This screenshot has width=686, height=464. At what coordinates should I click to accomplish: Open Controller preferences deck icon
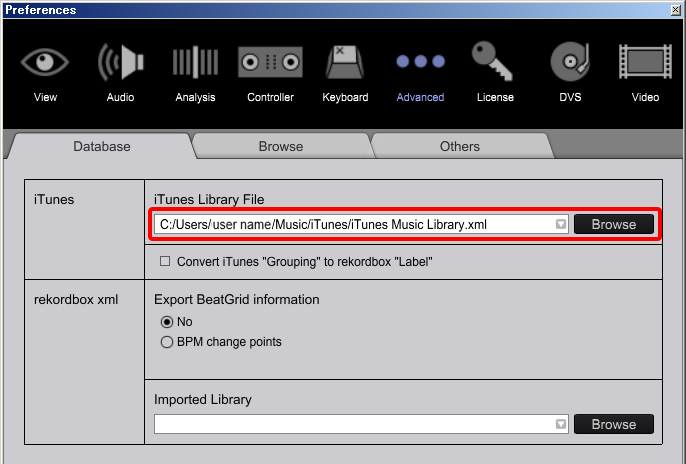coord(270,62)
